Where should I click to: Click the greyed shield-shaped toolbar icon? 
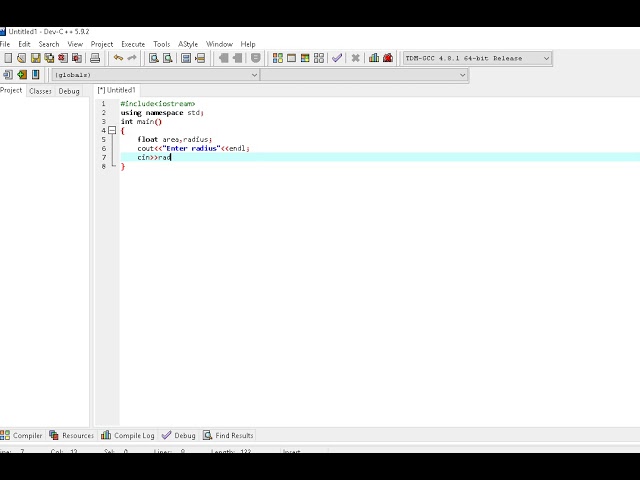(256, 58)
